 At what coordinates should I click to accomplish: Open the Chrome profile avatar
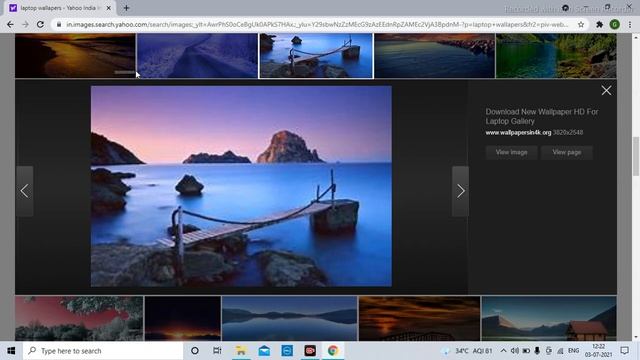pos(615,24)
